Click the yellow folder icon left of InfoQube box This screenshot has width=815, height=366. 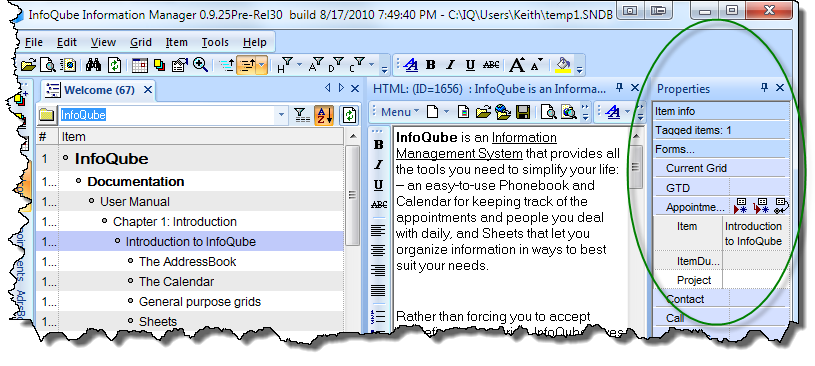[x=47, y=115]
